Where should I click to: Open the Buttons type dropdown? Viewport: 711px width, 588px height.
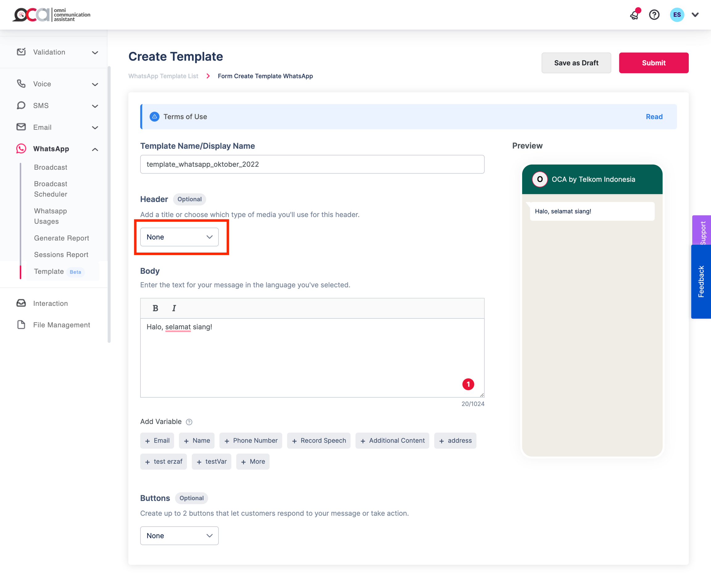(x=179, y=536)
